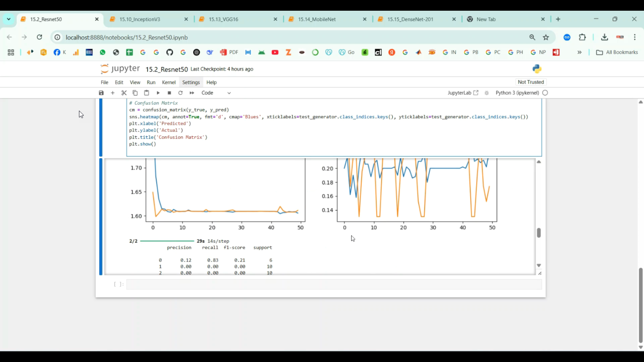The height and width of the screenshot is (362, 644).
Task: Click the output area scrollbar thumb
Action: coord(539,233)
